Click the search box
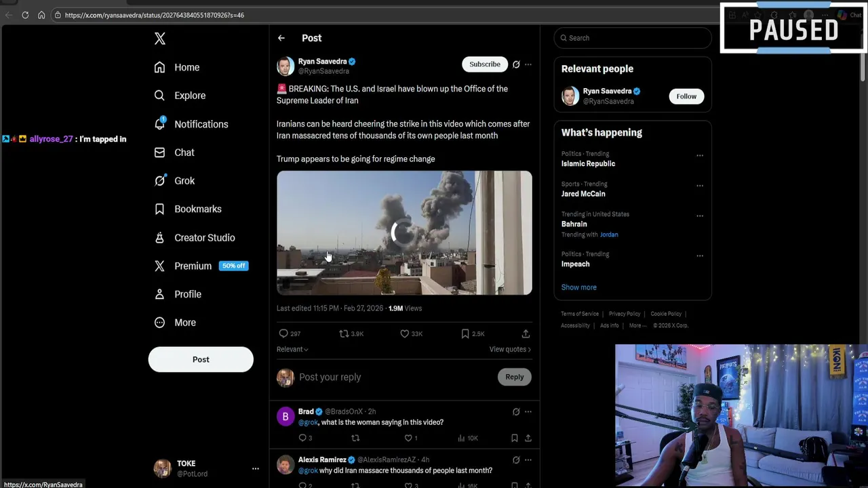This screenshot has height=488, width=868. point(632,38)
